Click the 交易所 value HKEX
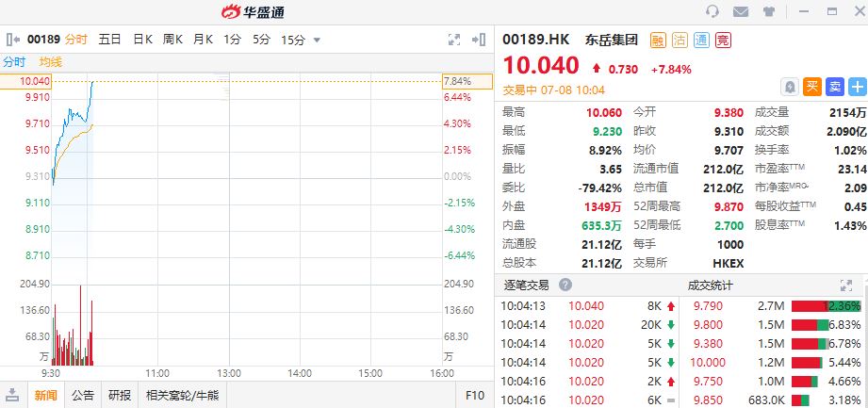This screenshot has width=868, height=408. click(x=729, y=263)
